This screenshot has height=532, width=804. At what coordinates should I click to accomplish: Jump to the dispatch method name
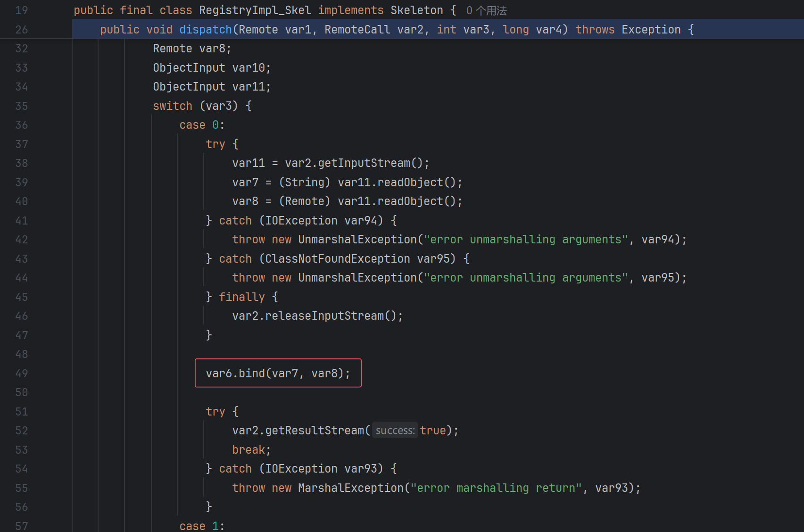click(205, 30)
